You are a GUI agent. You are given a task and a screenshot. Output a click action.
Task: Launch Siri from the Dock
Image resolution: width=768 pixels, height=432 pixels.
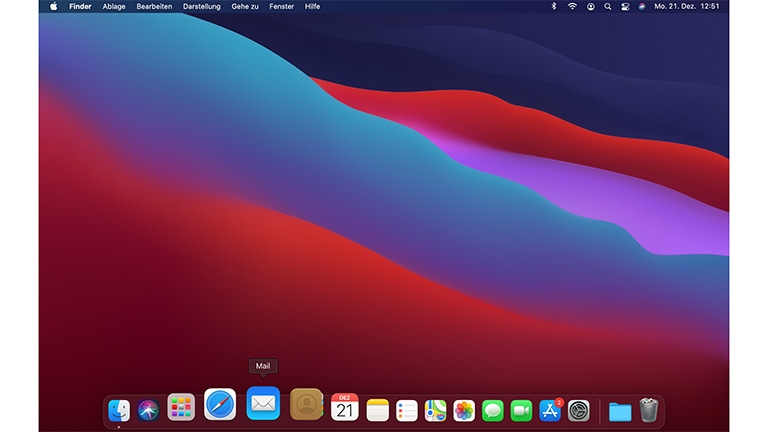pyautogui.click(x=149, y=410)
